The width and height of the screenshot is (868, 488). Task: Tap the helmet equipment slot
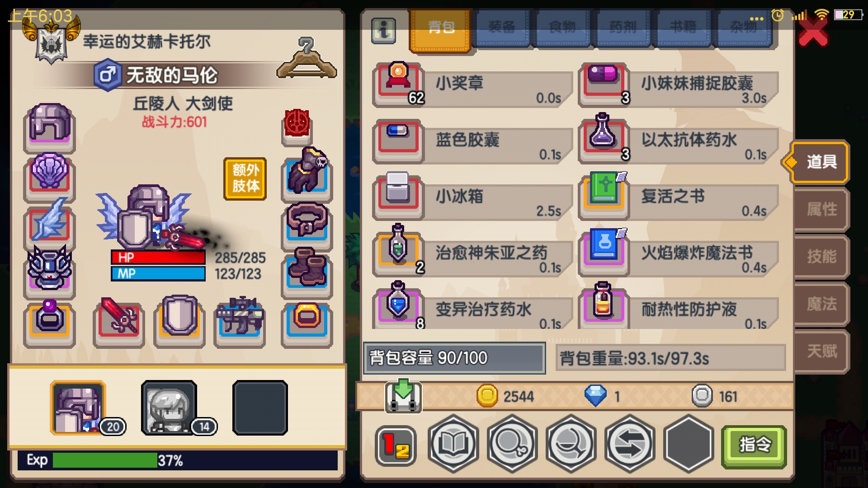pyautogui.click(x=50, y=125)
